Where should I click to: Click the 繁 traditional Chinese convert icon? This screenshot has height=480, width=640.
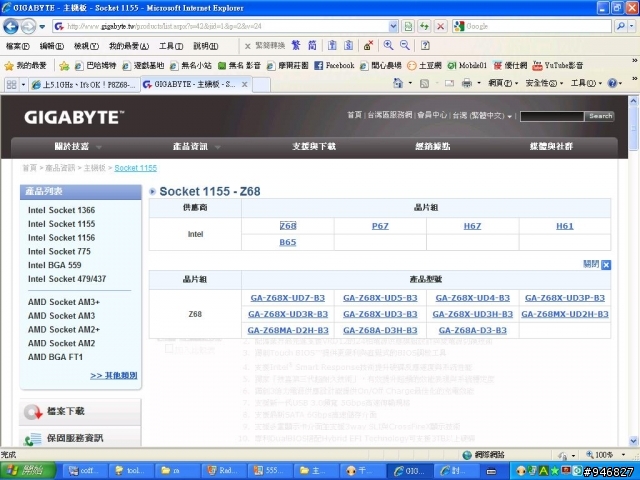(296, 45)
